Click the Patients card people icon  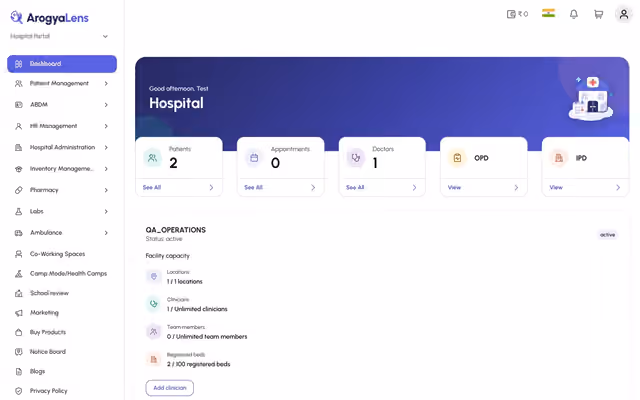point(152,158)
